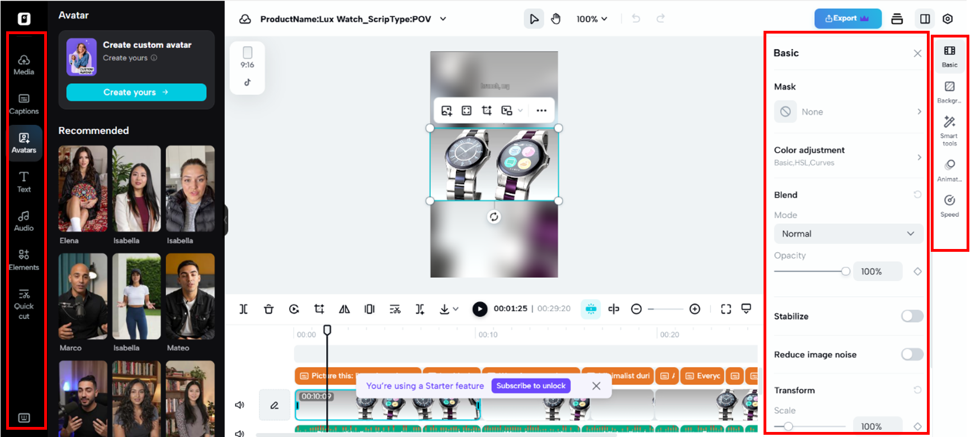
Task: Click the Create yours button
Action: click(136, 92)
